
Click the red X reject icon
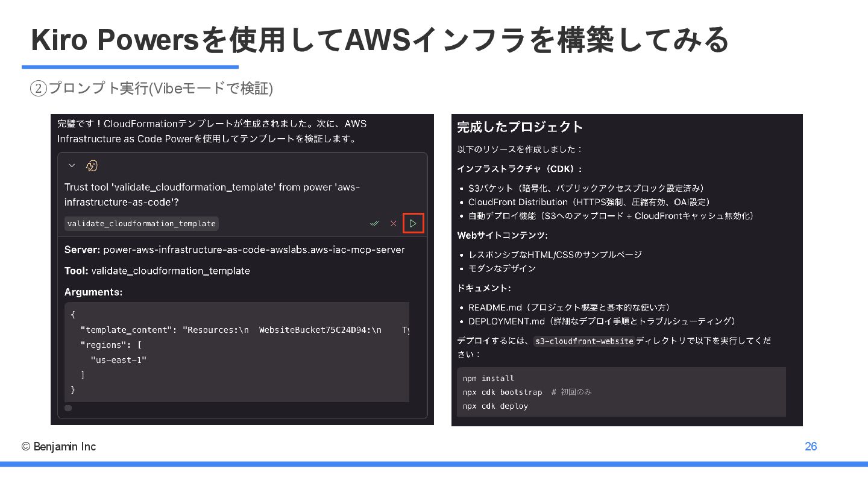(x=394, y=223)
